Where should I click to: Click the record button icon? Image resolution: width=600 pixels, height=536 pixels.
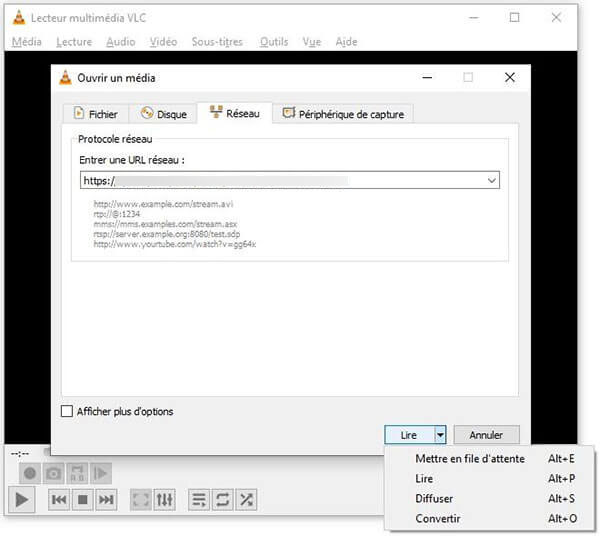(30, 473)
